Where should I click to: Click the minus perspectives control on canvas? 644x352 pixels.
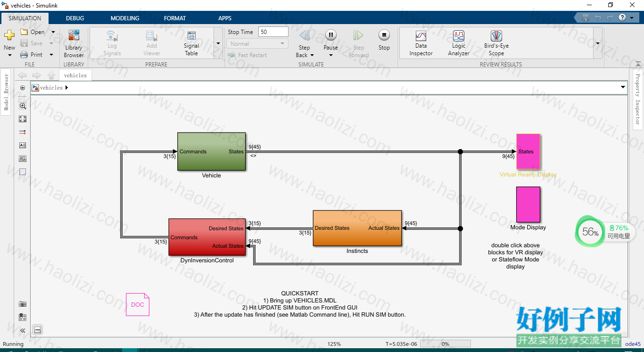[x=38, y=330]
